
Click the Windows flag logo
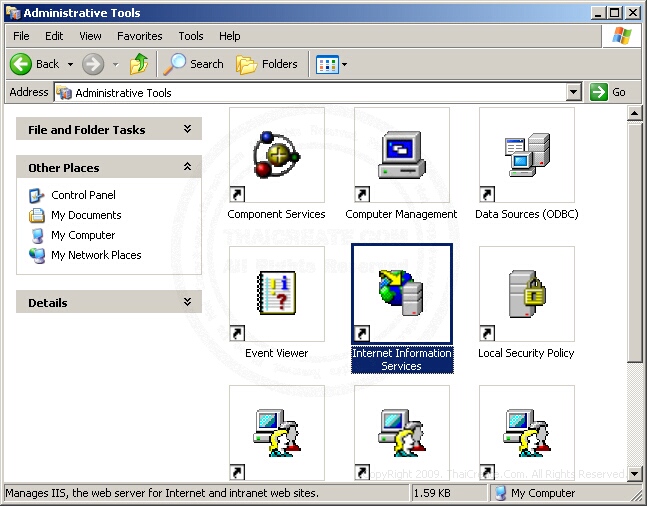pos(622,36)
